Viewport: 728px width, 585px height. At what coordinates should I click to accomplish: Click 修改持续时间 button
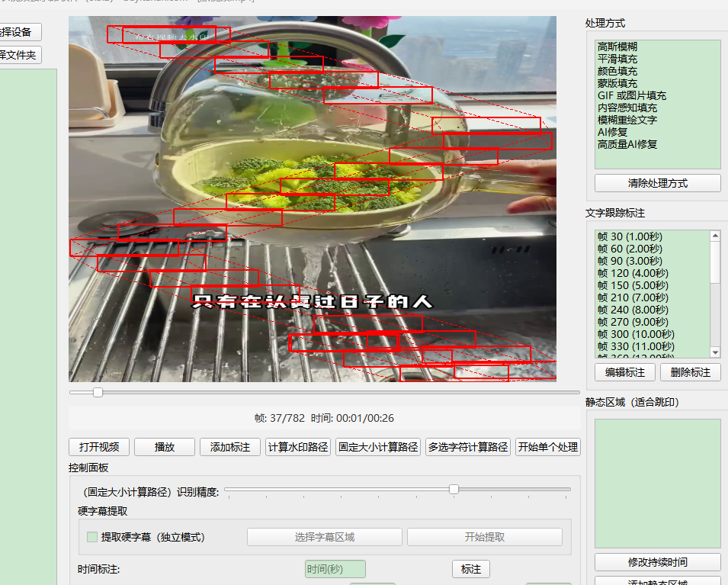click(x=657, y=562)
